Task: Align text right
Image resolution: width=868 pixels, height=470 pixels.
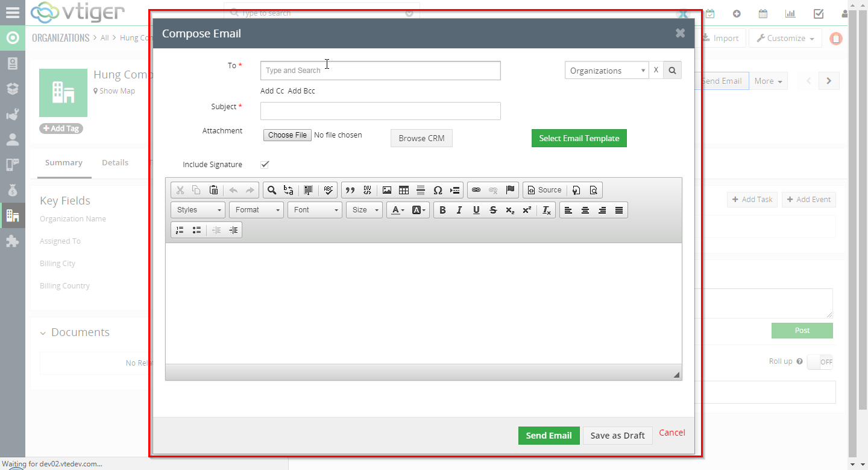Action: pos(602,210)
